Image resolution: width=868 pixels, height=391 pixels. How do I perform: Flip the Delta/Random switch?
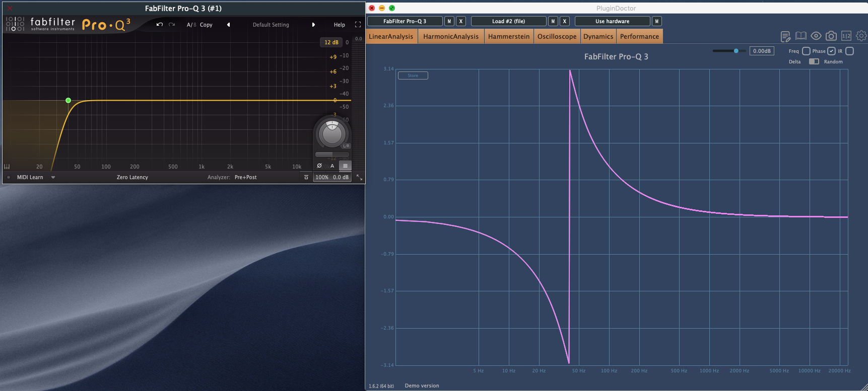pyautogui.click(x=814, y=61)
